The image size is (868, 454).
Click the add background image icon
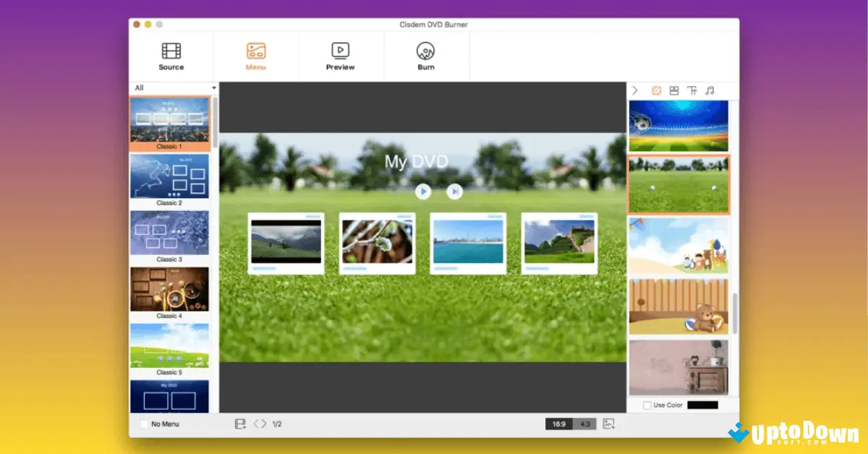(608, 424)
